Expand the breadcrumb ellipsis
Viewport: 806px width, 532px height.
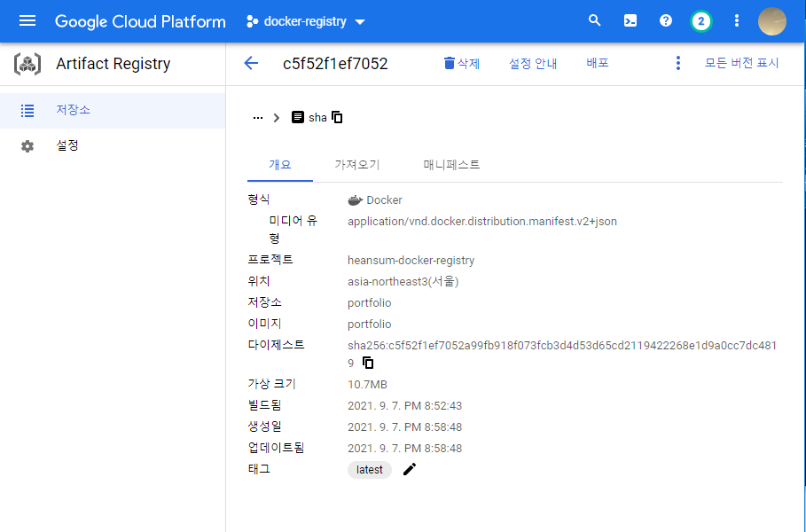(x=257, y=118)
